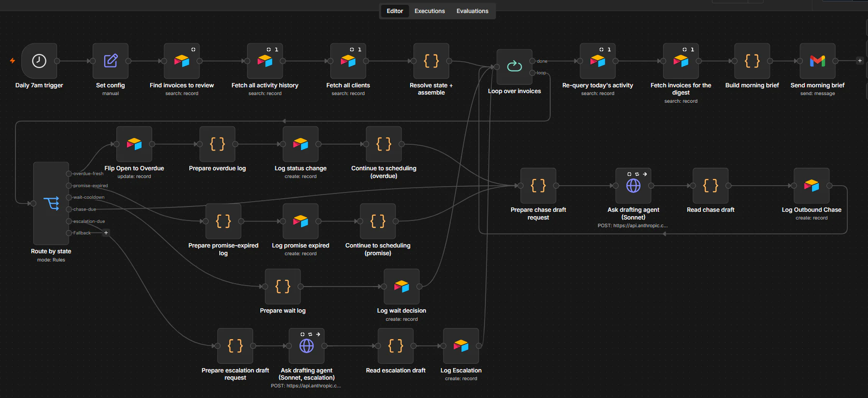Click the wait-cooldown output label

pos(89,197)
